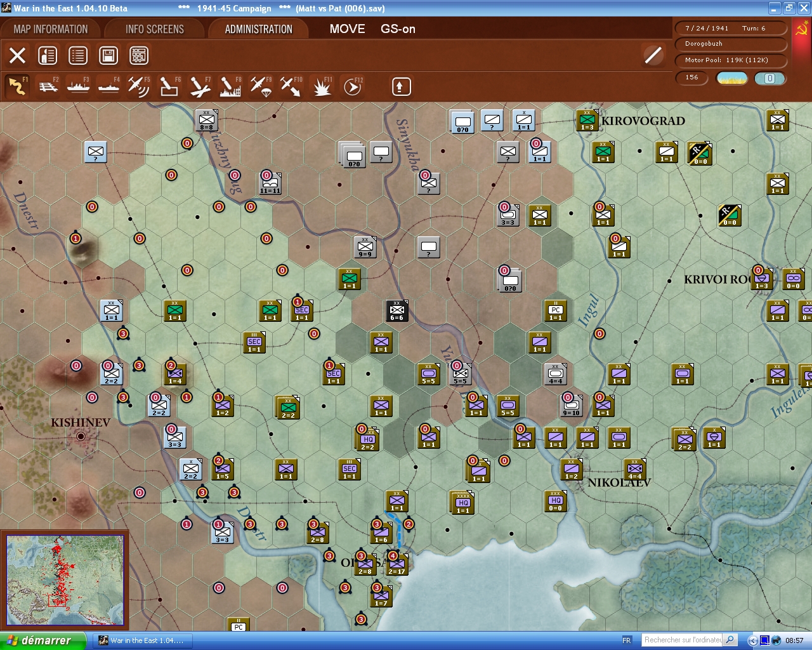Select the 9=9 infantry unit counter
Image resolution: width=812 pixels, height=650 pixels.
[x=365, y=248]
